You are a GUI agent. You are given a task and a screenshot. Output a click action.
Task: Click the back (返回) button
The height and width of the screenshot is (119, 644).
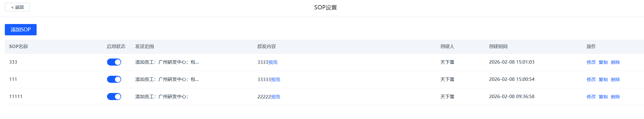pos(17,7)
